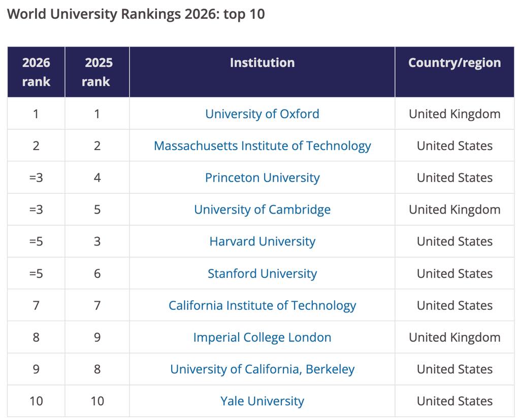Select the Institution column header

pos(262,63)
